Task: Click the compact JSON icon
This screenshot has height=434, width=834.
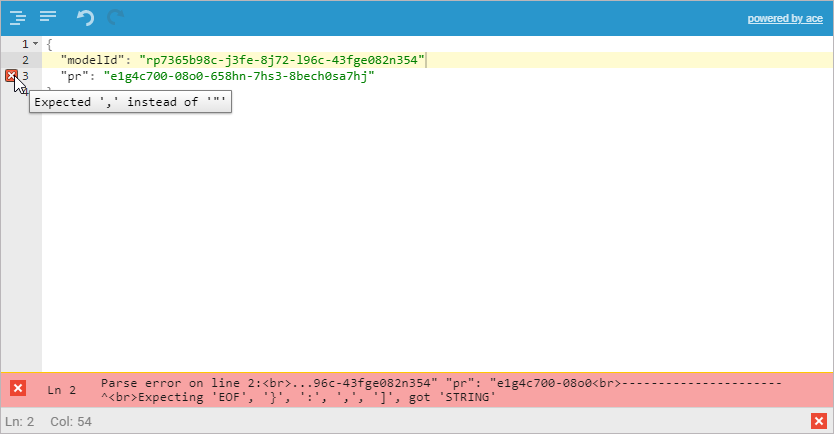Action: tap(47, 17)
